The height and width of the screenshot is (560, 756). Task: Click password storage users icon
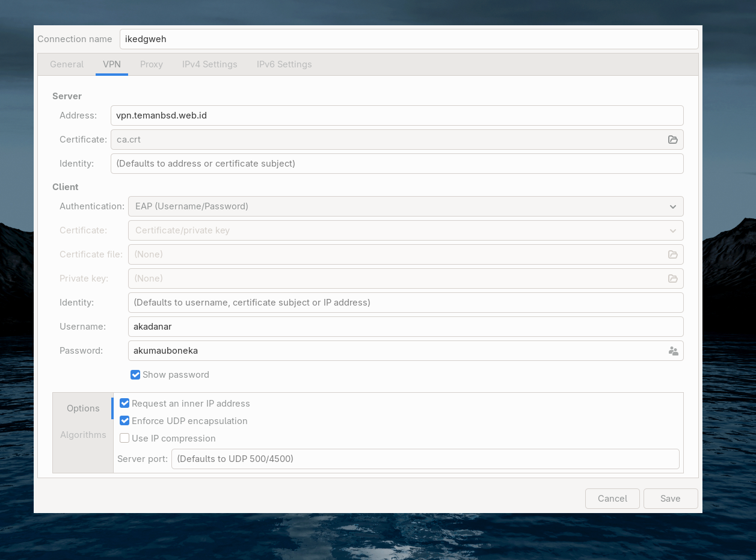pyautogui.click(x=673, y=351)
